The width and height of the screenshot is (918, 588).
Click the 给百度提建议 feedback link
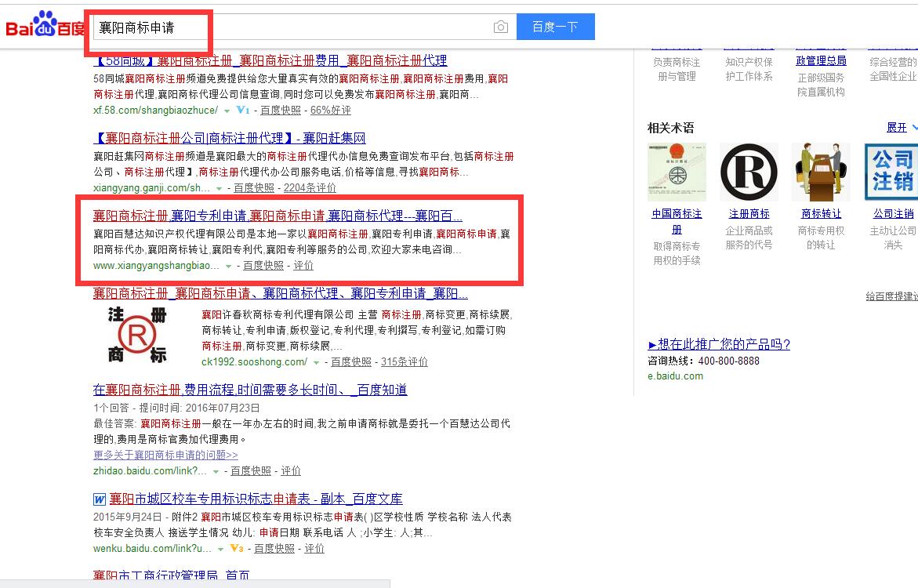[891, 296]
